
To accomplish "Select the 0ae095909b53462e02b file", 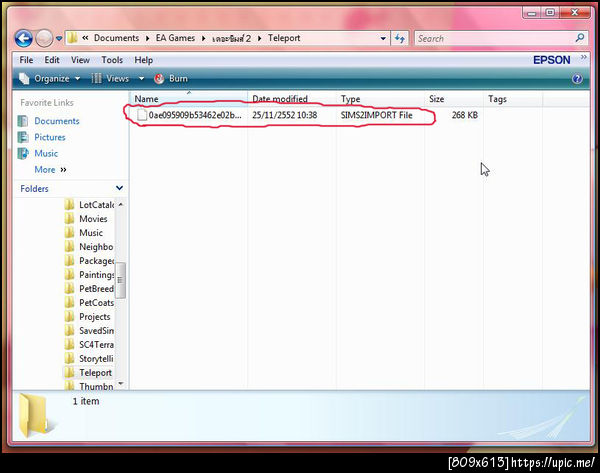I will click(x=195, y=115).
